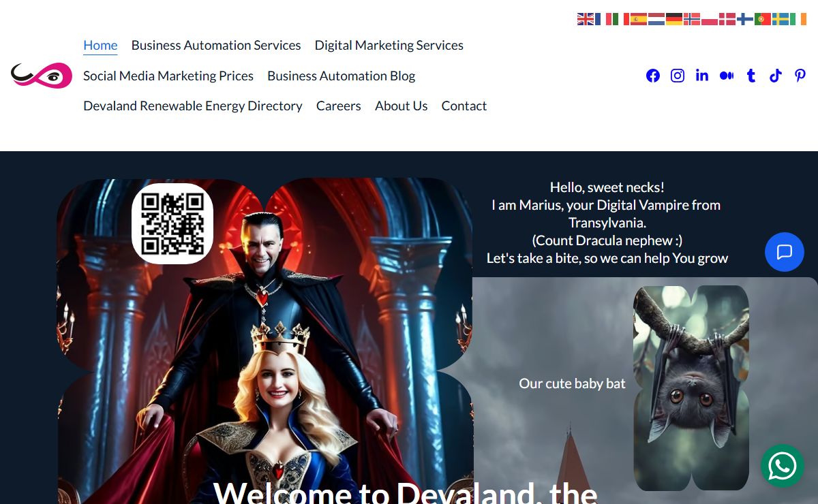The image size is (818, 504).
Task: Choose the Italian flag language
Action: (x=621, y=19)
